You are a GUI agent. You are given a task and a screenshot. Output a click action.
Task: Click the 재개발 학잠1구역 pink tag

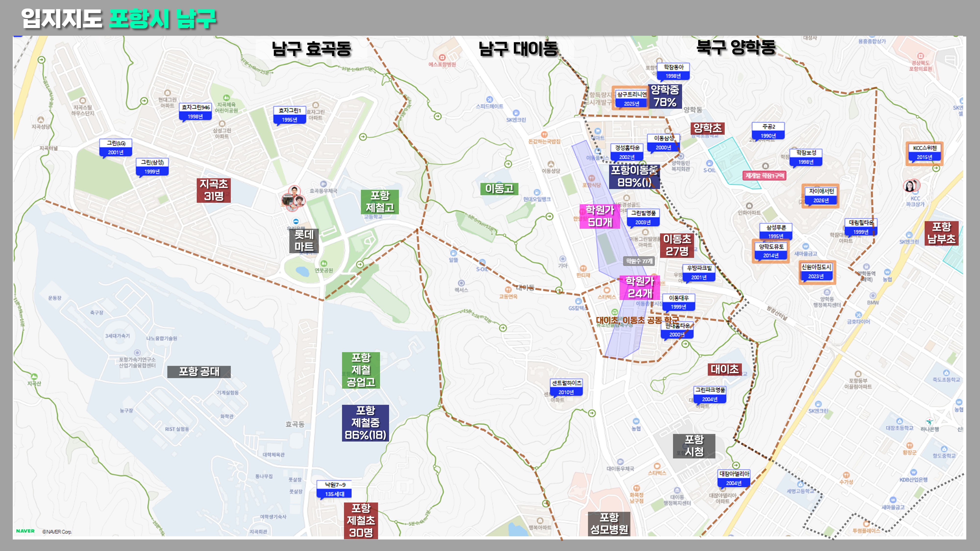764,176
